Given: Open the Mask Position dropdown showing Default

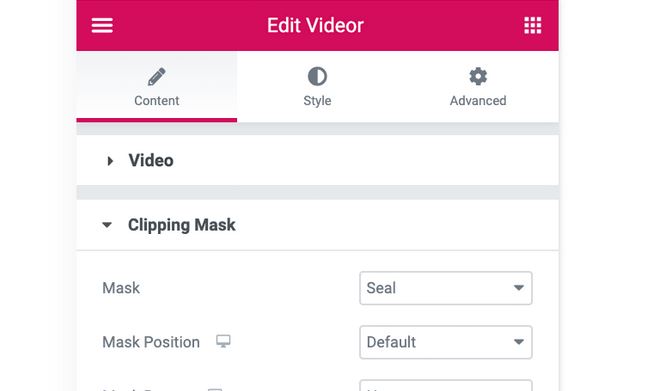Looking at the screenshot, I should (446, 342).
